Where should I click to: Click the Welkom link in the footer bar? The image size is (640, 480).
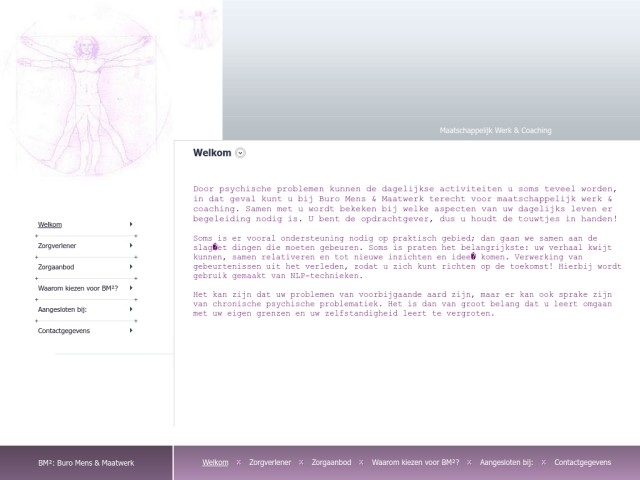pyautogui.click(x=215, y=463)
